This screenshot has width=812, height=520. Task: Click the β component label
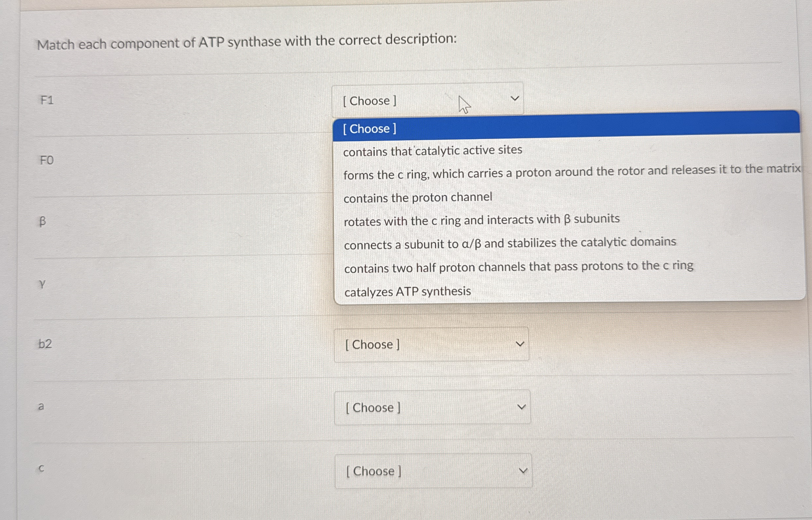point(42,222)
